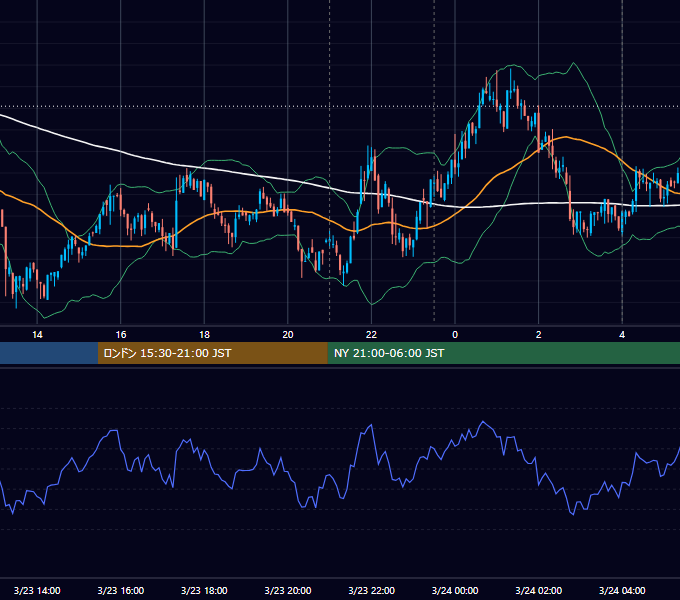Click hour label 18 on price chart axis
680x600 pixels.
(204, 335)
